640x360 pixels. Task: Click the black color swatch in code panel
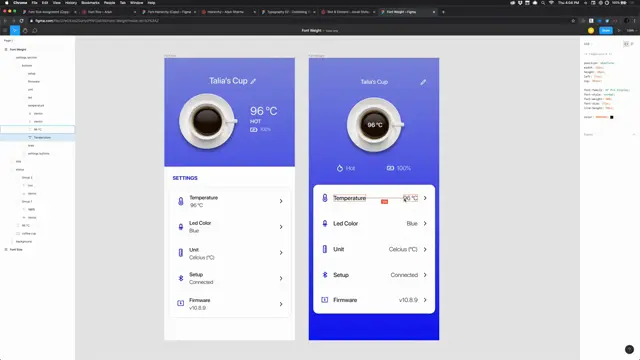(x=611, y=117)
